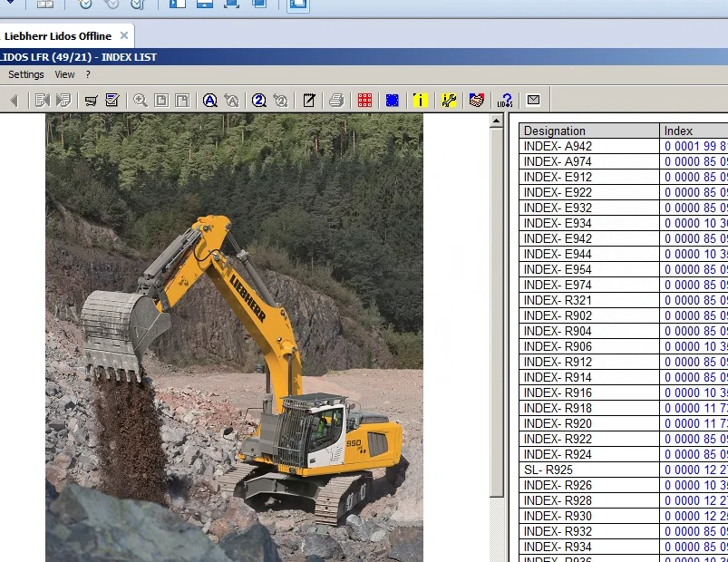This screenshot has width=728, height=562.
Task: Open the wrench tools icon
Action: (x=449, y=101)
